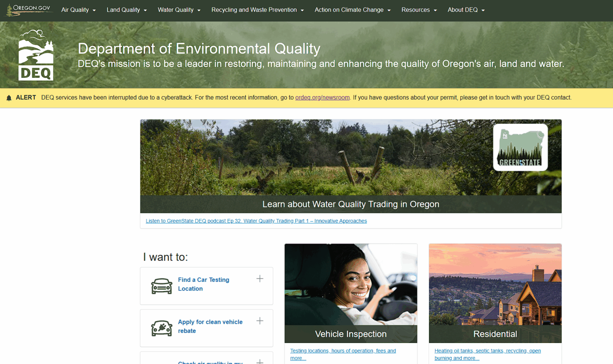Viewport: 613px width, 364px height.
Task: Click the electric vehicle icon for clean vehicle rebate
Action: coord(162,328)
